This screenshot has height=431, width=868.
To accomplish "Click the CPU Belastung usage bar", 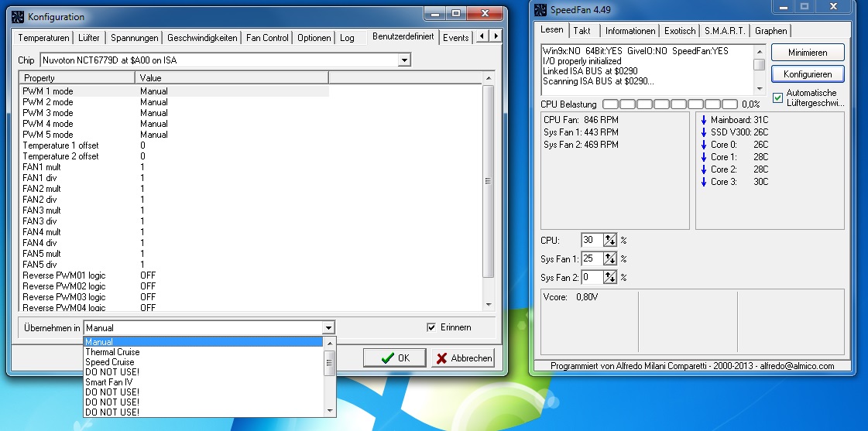I will click(x=670, y=104).
